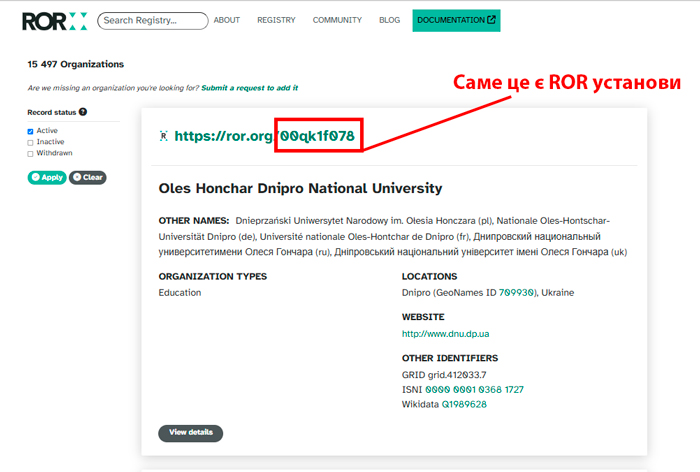The image size is (700, 472).
Task: Click the OTHER IDENTIFIERS heading
Action: [450, 358]
